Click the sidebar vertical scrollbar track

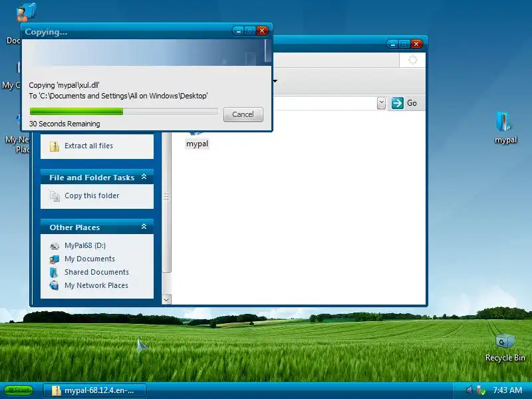pos(166,283)
